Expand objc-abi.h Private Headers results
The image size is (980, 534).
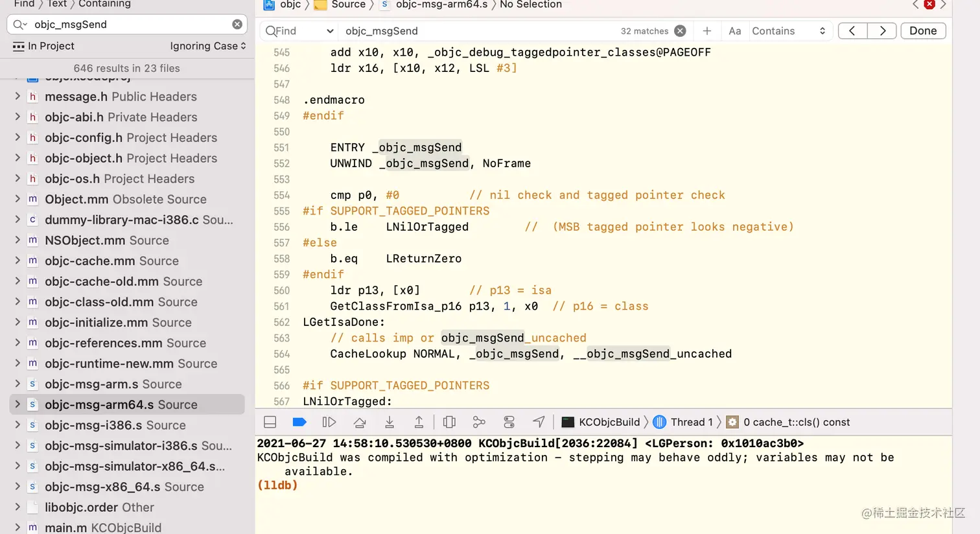point(17,117)
